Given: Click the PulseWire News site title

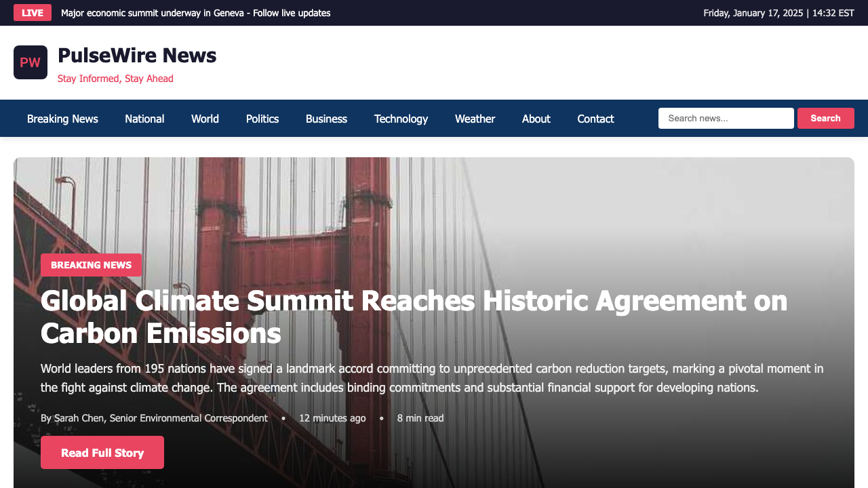Looking at the screenshot, I should coord(137,56).
